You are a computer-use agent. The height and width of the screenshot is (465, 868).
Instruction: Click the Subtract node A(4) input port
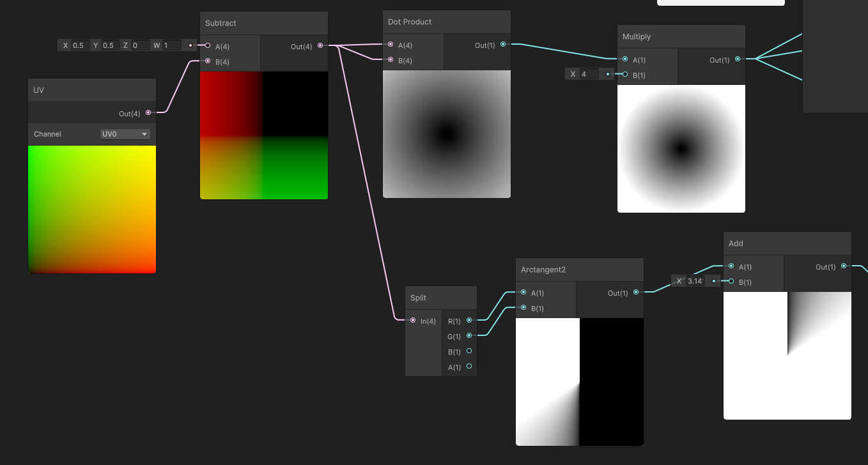coord(208,45)
